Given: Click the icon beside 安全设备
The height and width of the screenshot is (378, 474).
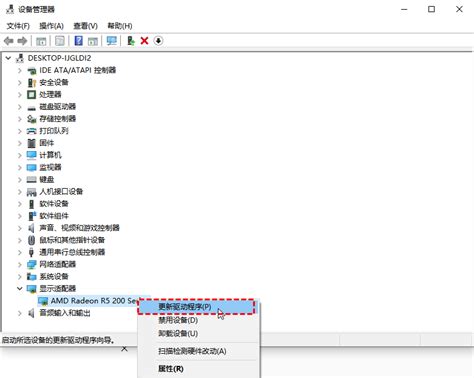Looking at the screenshot, I should pos(32,82).
